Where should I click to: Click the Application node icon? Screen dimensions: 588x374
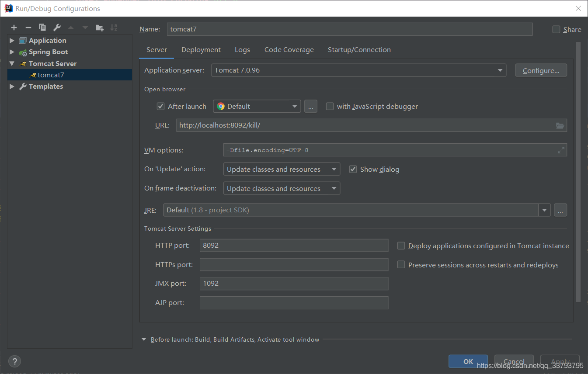click(23, 41)
